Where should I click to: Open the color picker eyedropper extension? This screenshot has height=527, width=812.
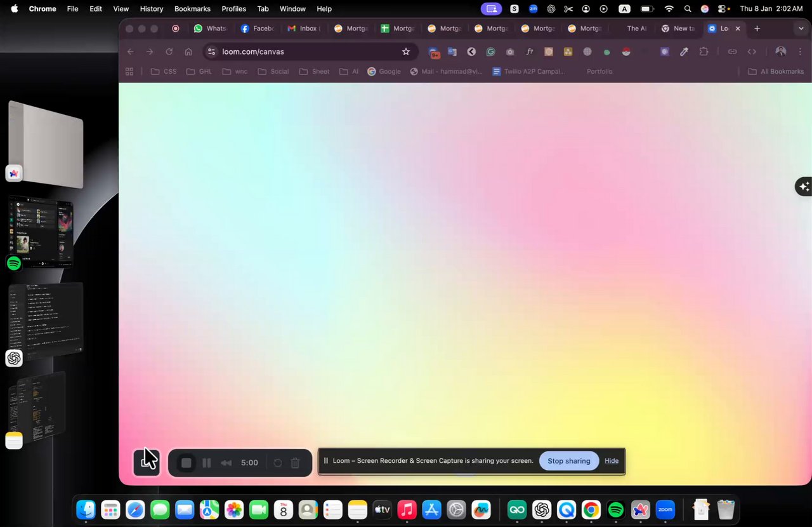[684, 52]
